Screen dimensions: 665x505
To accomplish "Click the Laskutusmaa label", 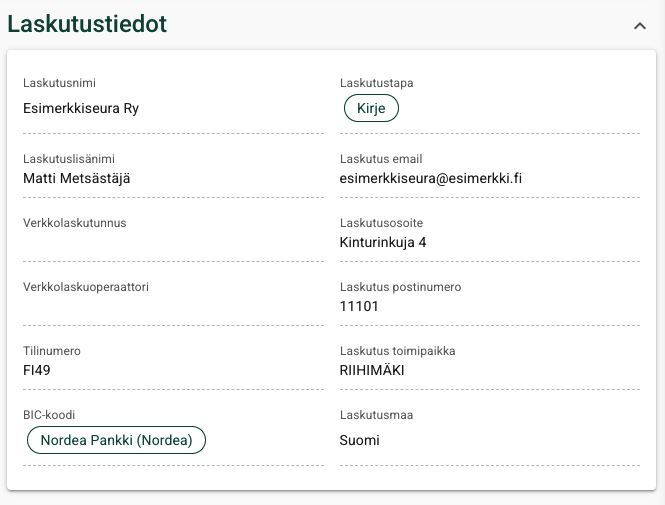I will tap(376, 415).
